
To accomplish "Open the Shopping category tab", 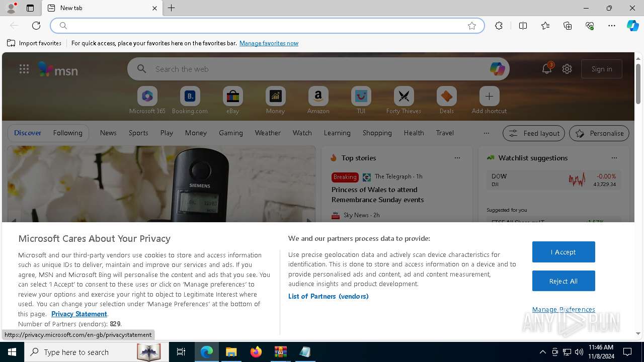I will [377, 133].
